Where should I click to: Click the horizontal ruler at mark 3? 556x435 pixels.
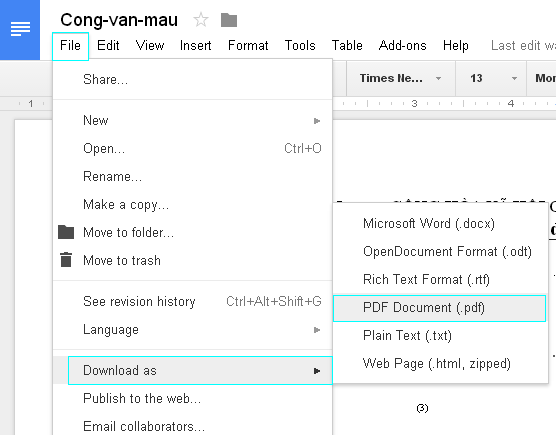pos(414,104)
